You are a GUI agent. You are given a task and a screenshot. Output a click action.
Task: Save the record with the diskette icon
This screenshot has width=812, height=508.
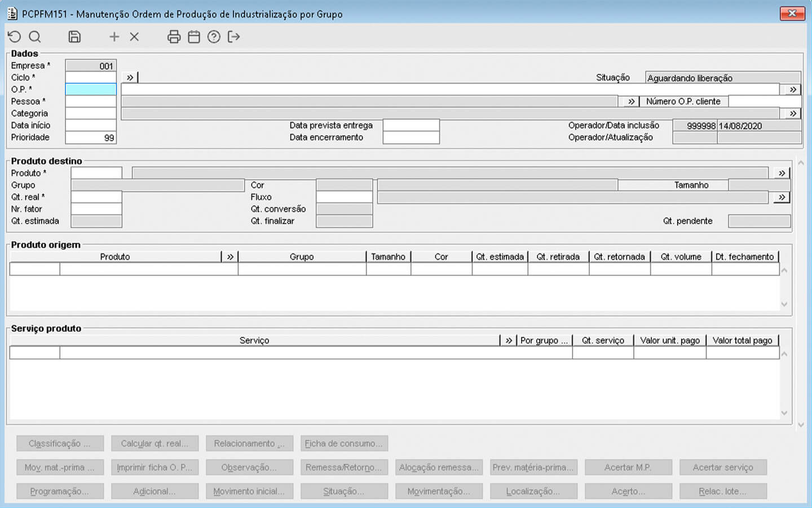tap(74, 37)
